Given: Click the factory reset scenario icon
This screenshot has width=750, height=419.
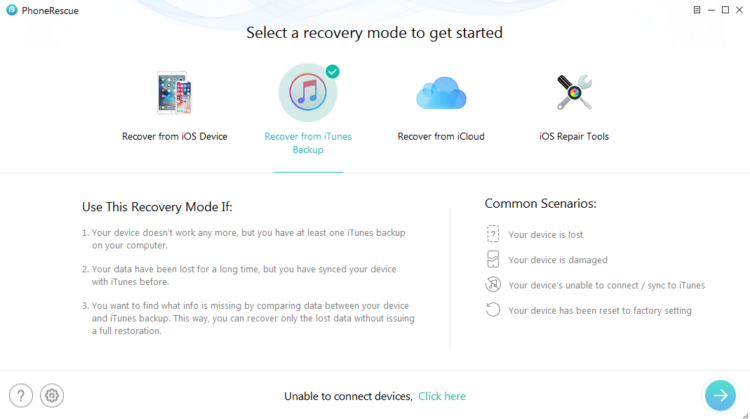Looking at the screenshot, I should coord(493,310).
